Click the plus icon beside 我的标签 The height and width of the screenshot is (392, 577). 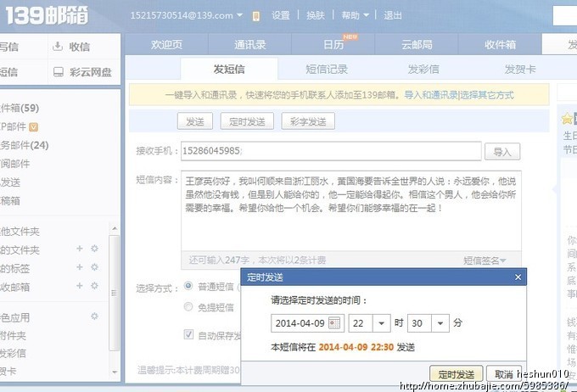(80, 267)
